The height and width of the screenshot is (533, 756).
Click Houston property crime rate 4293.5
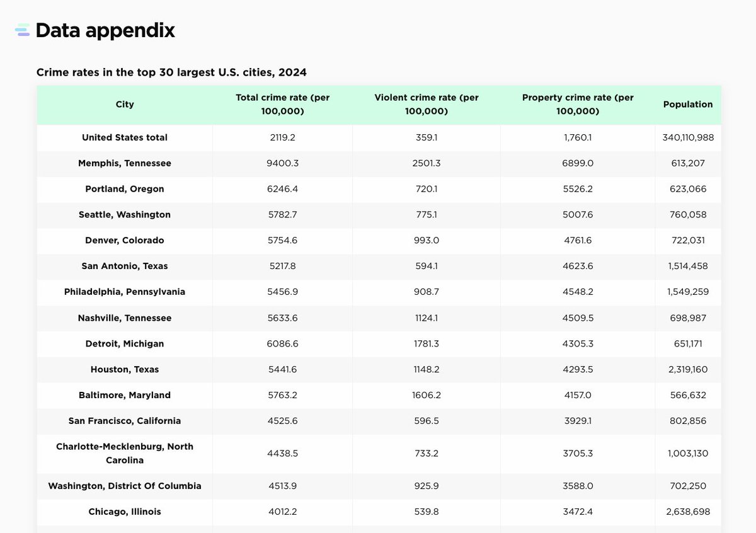pos(578,370)
